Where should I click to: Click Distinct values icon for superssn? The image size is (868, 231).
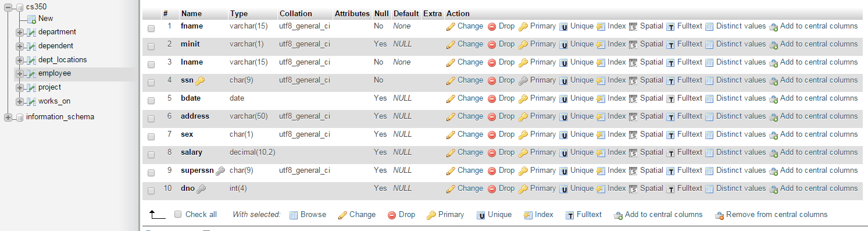[x=709, y=171]
